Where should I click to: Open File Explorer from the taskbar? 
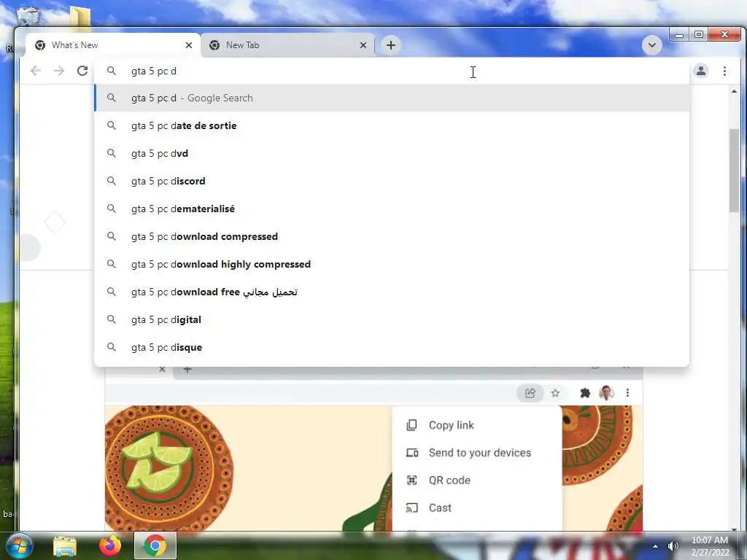(64, 546)
